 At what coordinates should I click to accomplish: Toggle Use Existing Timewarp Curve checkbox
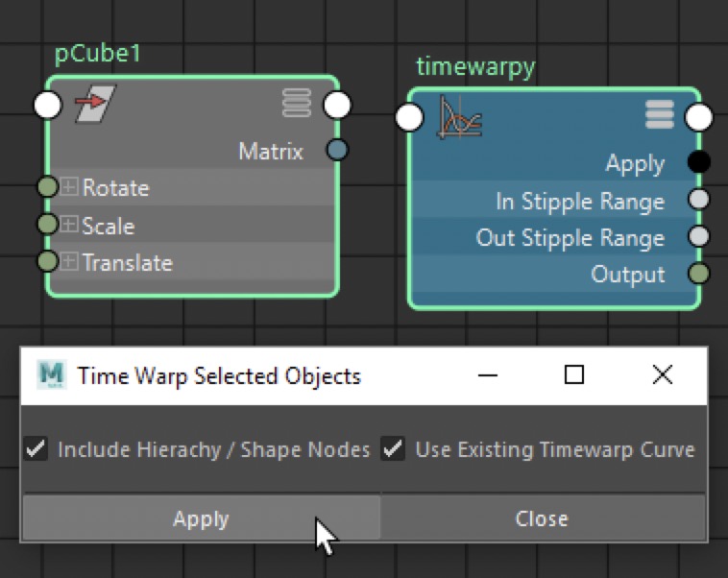click(x=393, y=449)
